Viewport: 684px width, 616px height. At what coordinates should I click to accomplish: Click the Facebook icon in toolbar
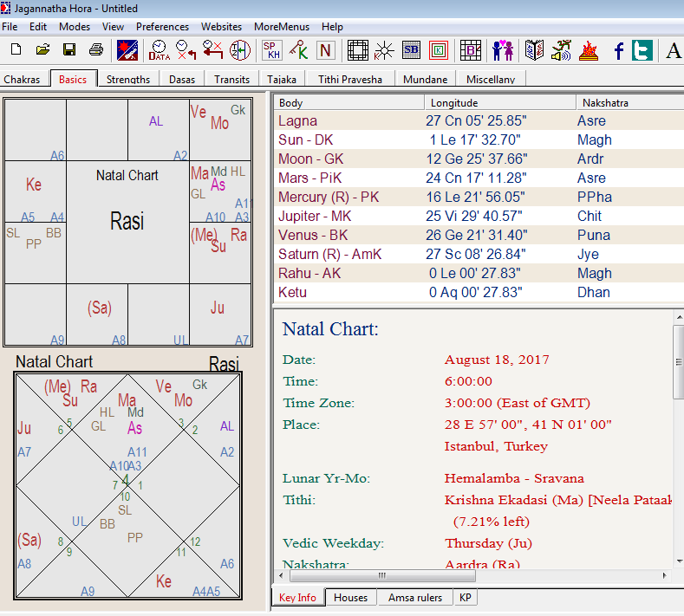point(619,50)
